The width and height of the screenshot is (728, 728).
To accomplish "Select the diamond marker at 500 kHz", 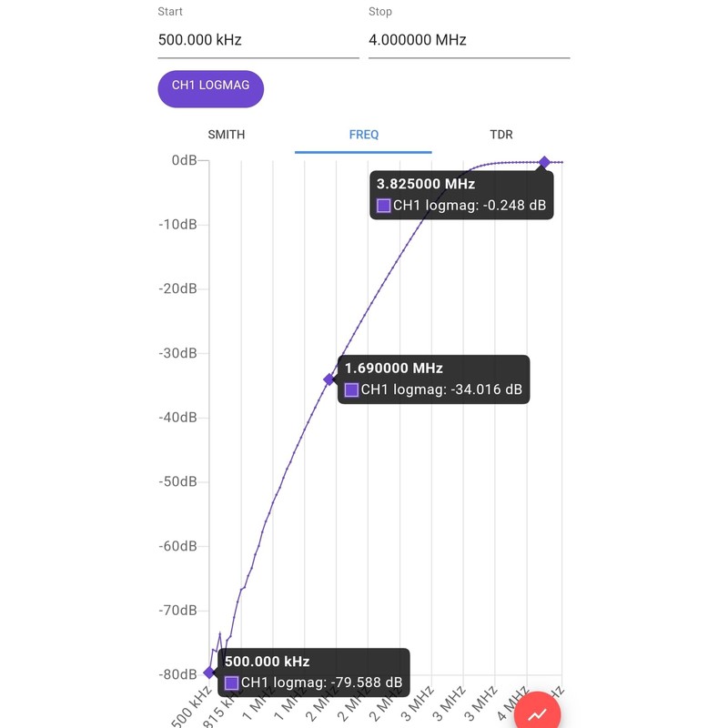I will pos(209,672).
